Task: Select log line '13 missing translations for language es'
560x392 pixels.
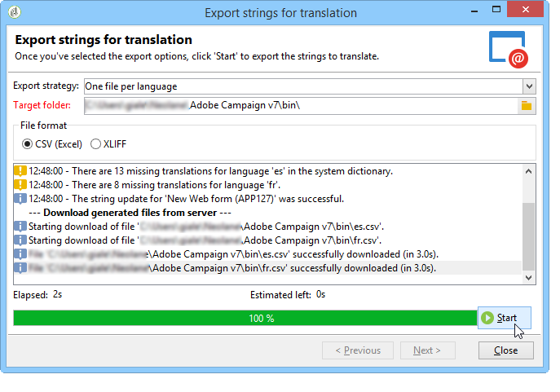Action: click(211, 171)
